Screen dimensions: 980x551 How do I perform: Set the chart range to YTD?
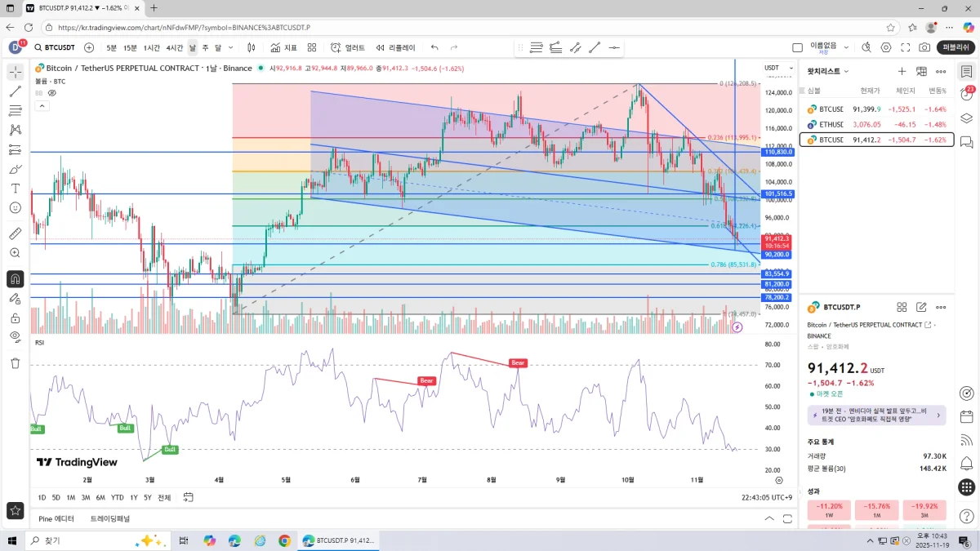117,497
